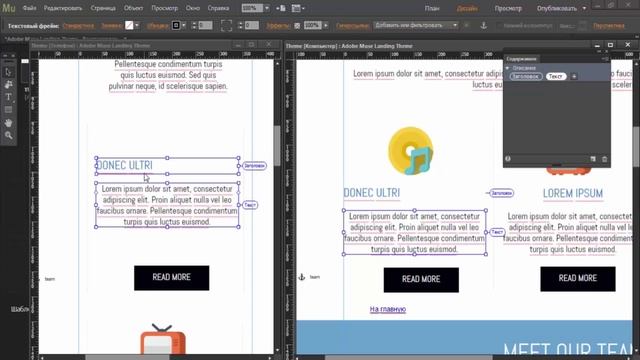
Task: Click the Опубликовать button
Action: [x=557, y=8]
